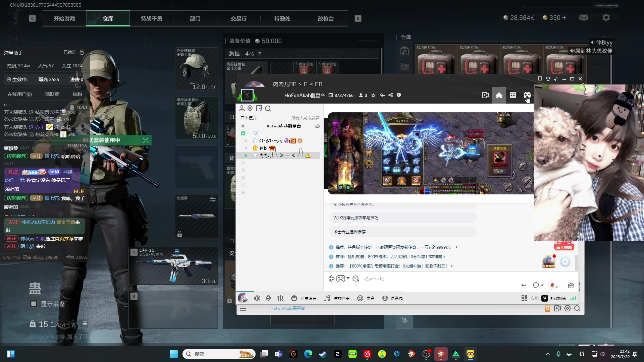Switch to 部门 tab
The width and height of the screenshot is (644, 362).
(x=195, y=19)
